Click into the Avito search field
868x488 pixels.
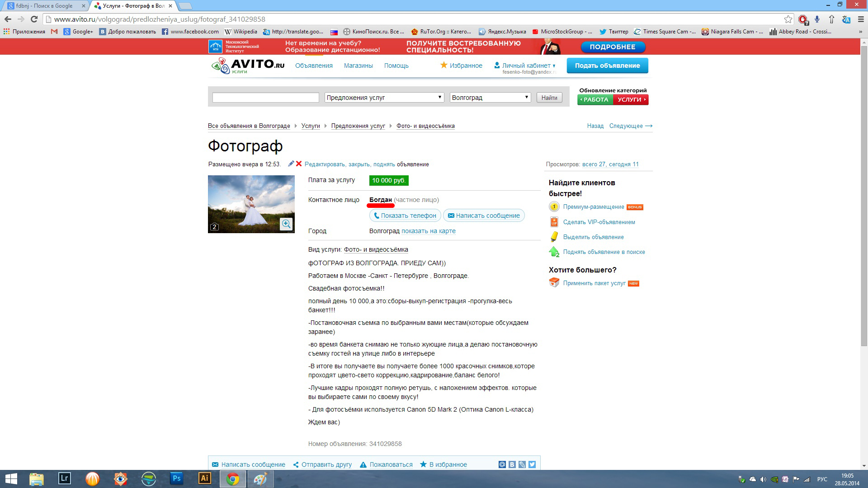pos(266,98)
